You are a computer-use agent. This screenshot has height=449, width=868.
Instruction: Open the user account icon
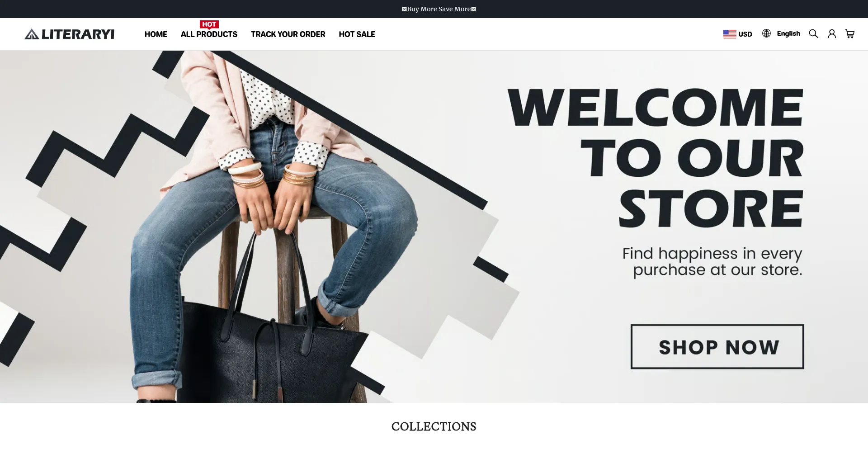pyautogui.click(x=832, y=34)
